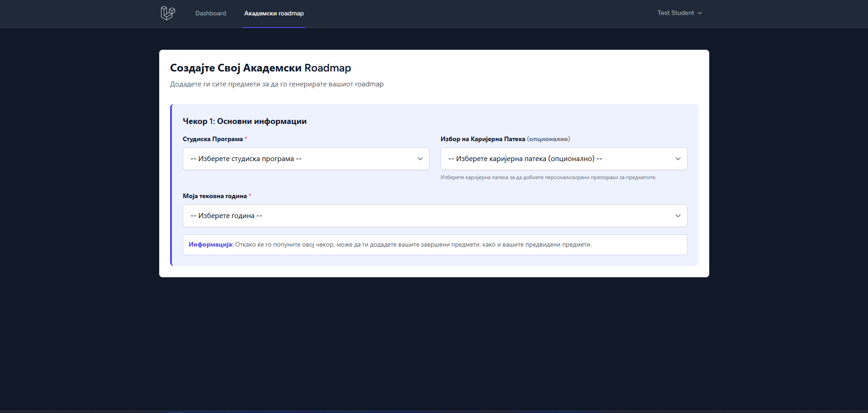The image size is (868, 413).
Task: Open the Test Student user menu
Action: click(x=675, y=13)
